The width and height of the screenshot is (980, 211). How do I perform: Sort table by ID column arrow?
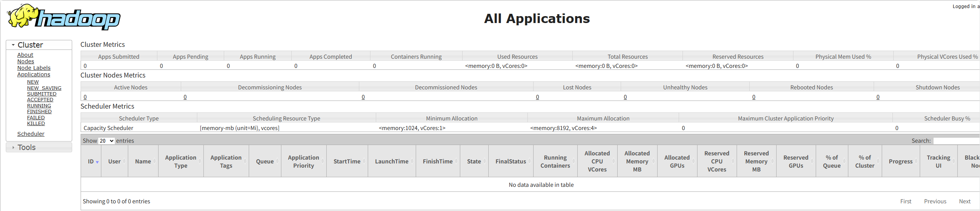point(97,162)
